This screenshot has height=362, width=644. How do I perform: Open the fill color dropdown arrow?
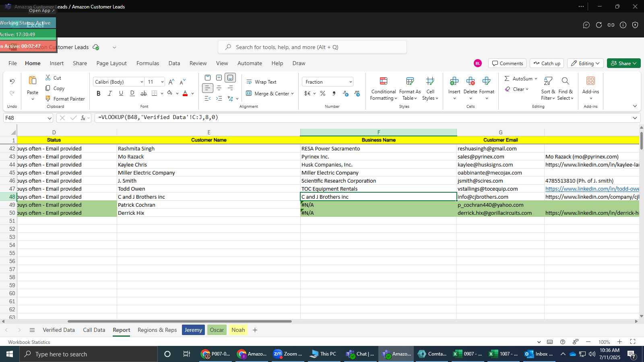click(177, 94)
